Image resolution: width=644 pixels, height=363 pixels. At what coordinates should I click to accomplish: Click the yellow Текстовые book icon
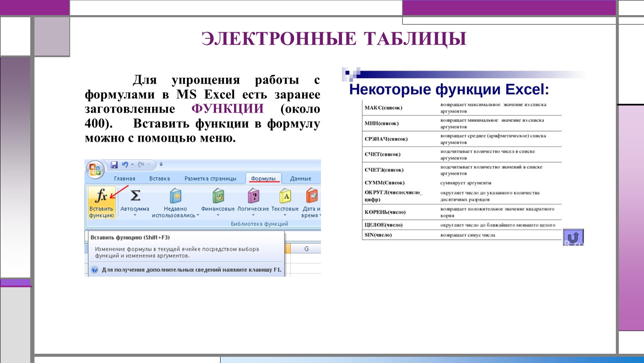(x=285, y=196)
